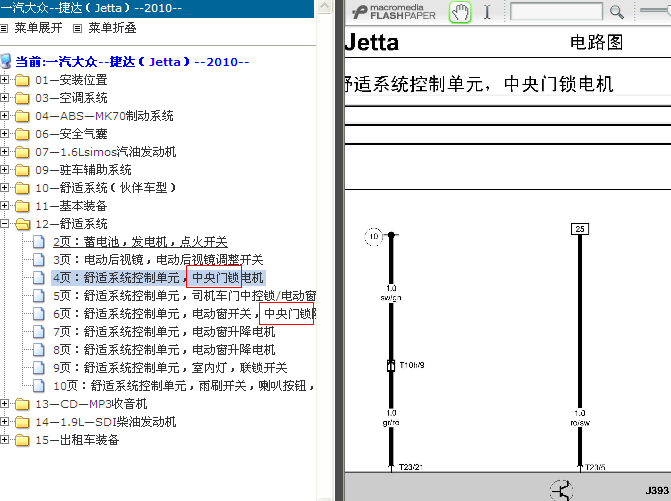
Task: Click the 07—1.6Lsimos汽油发动机 folder icon
Action: pos(22,152)
